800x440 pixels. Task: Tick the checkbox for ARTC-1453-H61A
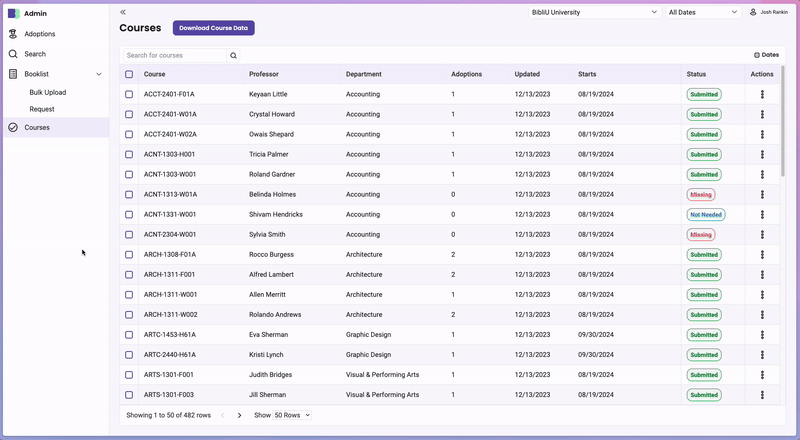tap(129, 335)
